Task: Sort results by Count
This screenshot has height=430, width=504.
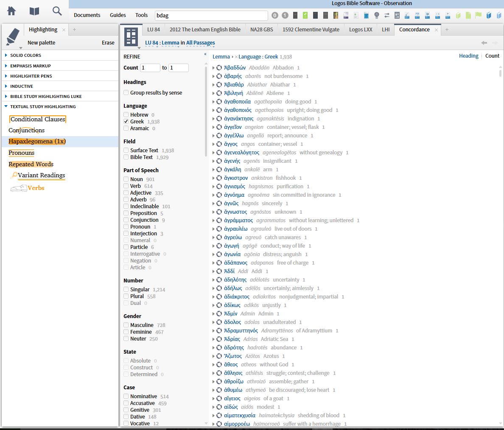Action: [x=492, y=56]
